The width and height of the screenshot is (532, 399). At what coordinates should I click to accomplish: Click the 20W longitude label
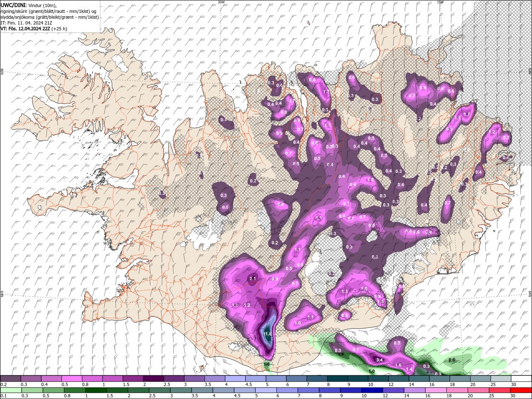(221, 2)
